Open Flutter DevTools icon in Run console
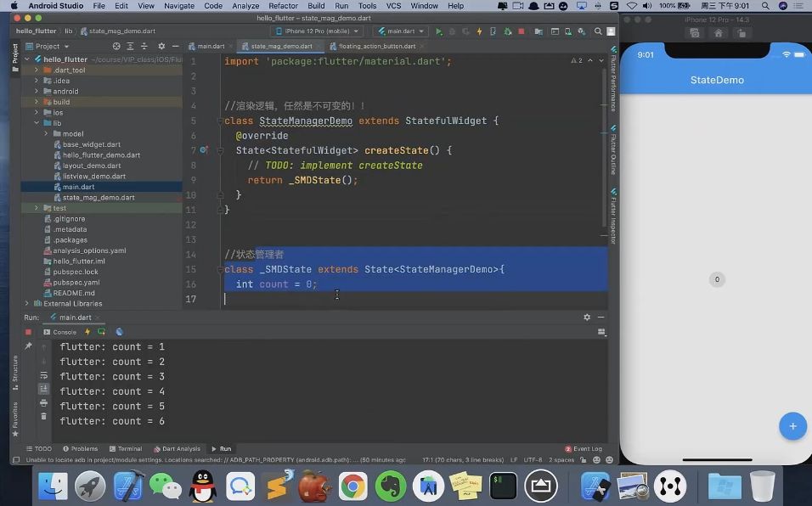Viewport: 812px width, 506px height. coord(119,332)
